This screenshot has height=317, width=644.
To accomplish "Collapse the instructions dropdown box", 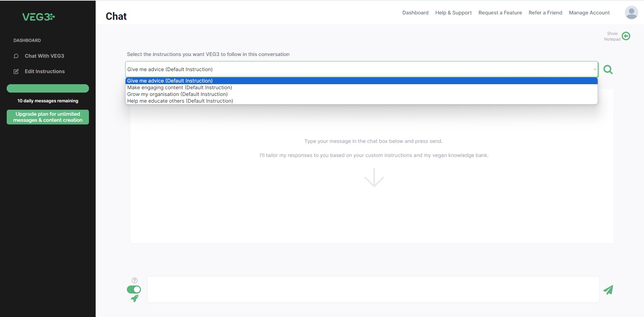I will point(361,69).
